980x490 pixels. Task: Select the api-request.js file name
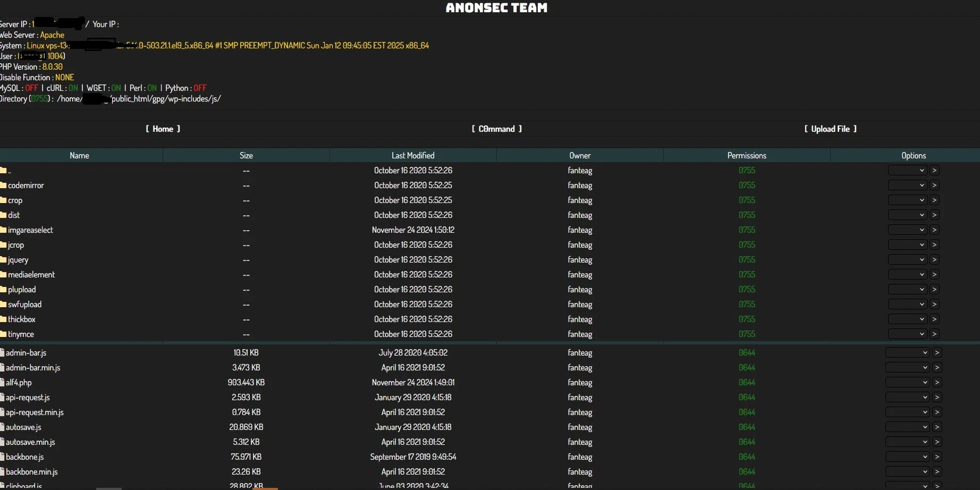[x=29, y=397]
